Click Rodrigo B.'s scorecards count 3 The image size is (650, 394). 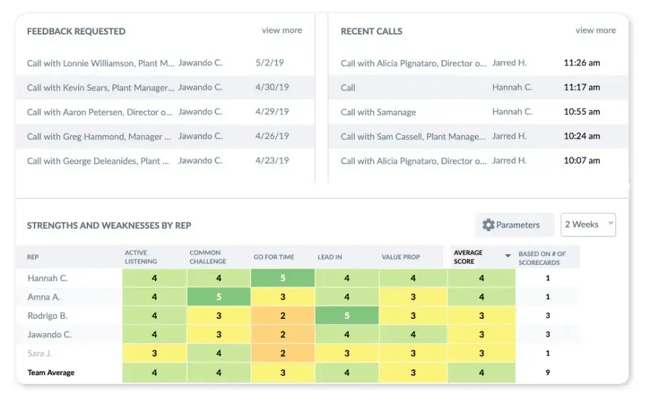coord(548,316)
